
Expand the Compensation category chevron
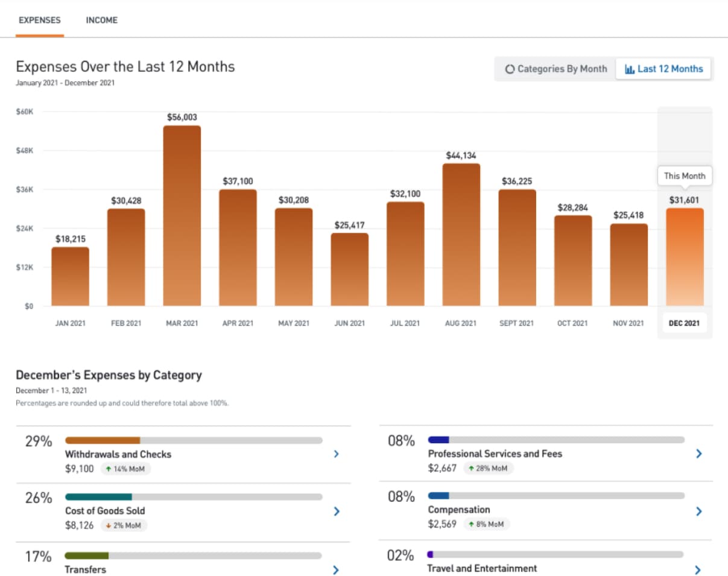699,511
